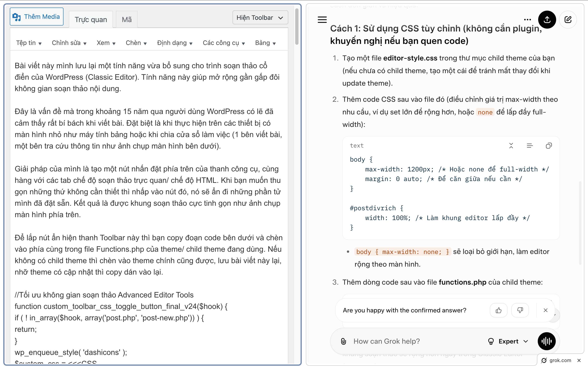Toggle code block line wrapping icon

pos(530,146)
